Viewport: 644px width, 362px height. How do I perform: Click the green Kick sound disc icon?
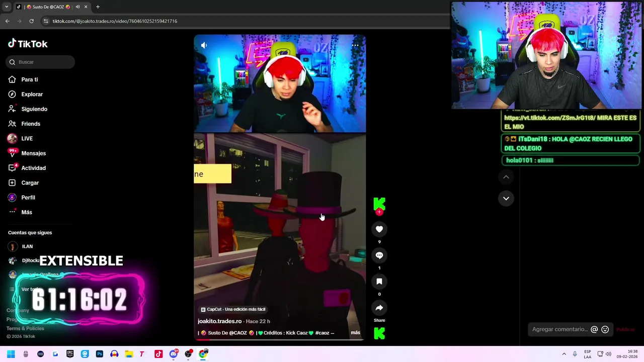click(379, 333)
